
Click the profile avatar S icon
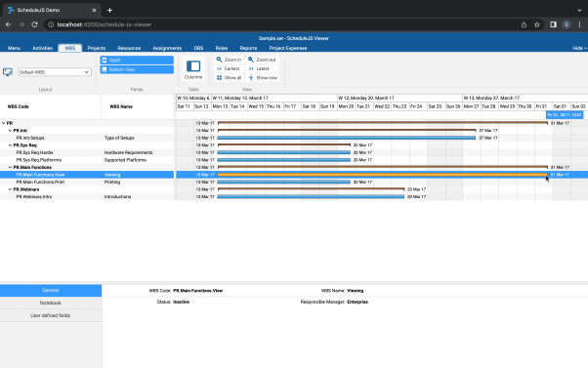tap(567, 24)
